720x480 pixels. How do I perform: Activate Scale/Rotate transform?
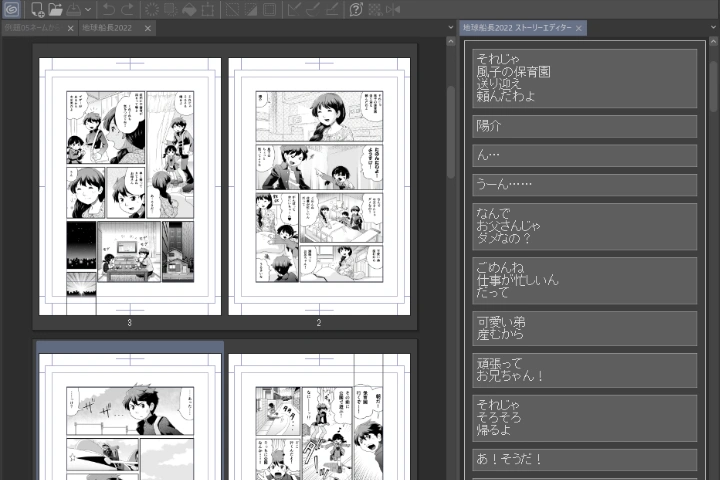pos(208,9)
